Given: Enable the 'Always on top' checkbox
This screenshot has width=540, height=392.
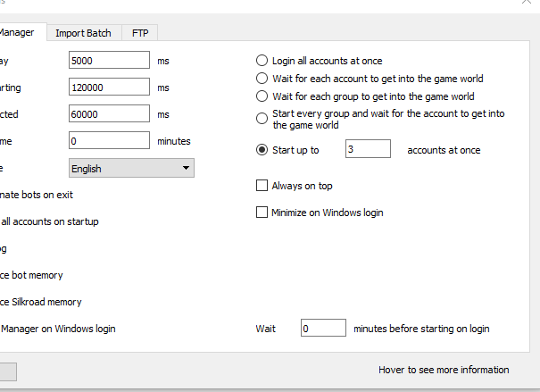Looking at the screenshot, I should [x=262, y=186].
